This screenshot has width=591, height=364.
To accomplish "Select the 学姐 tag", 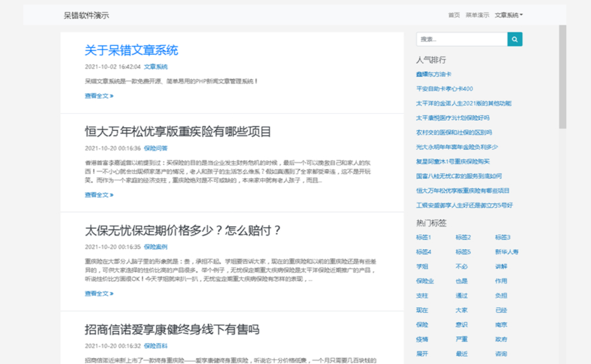I will coord(422,266).
